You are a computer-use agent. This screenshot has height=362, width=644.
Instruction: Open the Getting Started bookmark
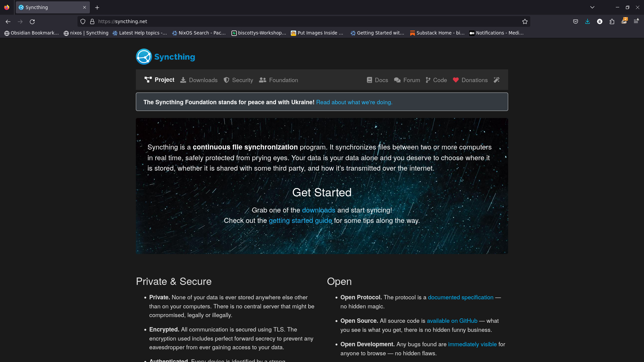[x=377, y=33]
